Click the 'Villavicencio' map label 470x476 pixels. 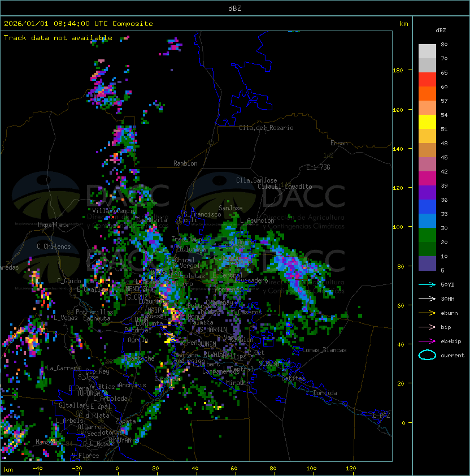coord(114,211)
